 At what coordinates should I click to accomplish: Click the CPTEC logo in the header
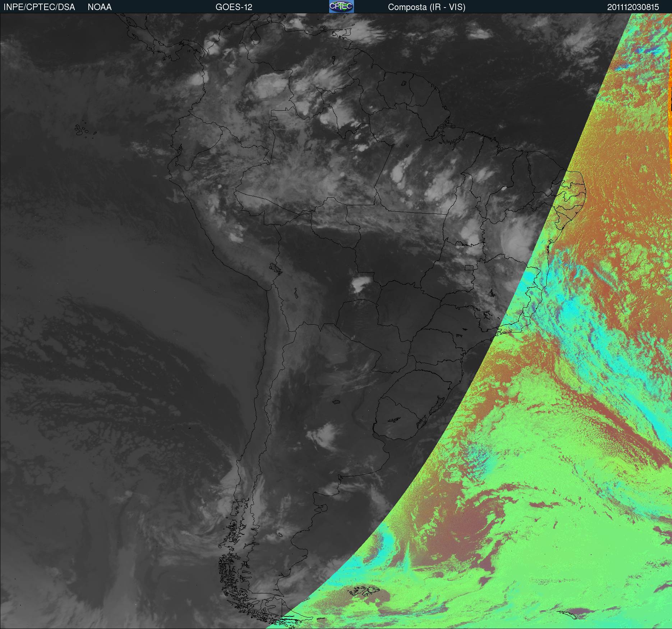click(341, 6)
